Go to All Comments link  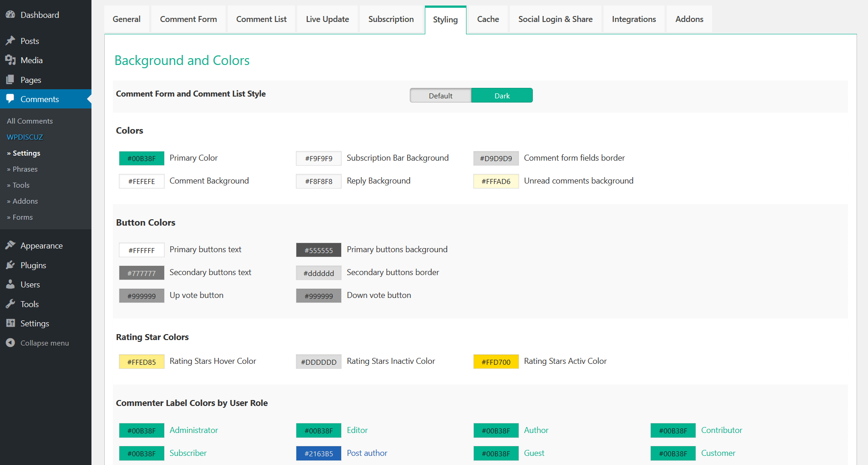[x=30, y=121]
